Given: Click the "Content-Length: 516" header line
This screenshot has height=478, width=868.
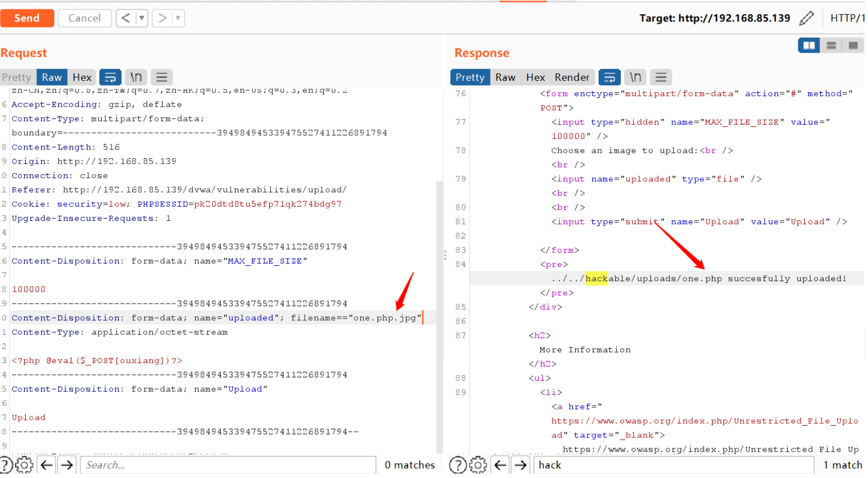Looking at the screenshot, I should point(65,147).
